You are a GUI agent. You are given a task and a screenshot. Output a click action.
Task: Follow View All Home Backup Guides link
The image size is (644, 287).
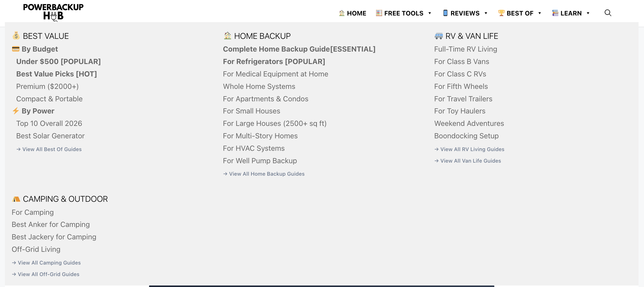point(267,174)
